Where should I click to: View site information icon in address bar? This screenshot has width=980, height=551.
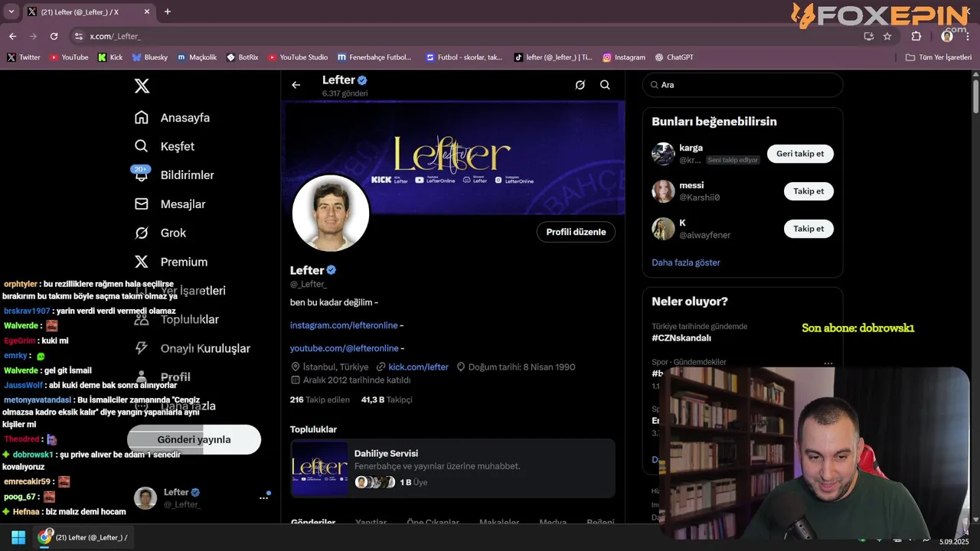click(x=78, y=36)
